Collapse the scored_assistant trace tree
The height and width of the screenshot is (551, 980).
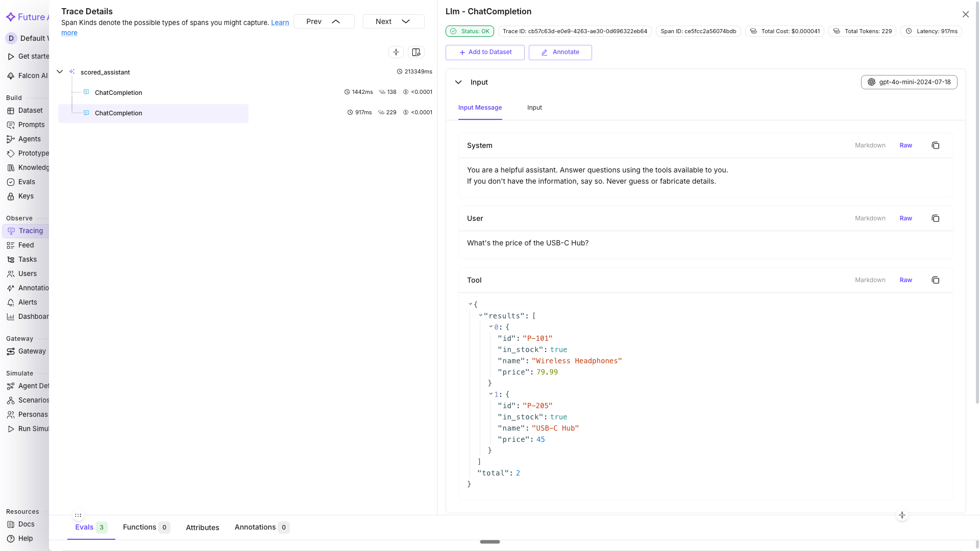[x=60, y=71]
